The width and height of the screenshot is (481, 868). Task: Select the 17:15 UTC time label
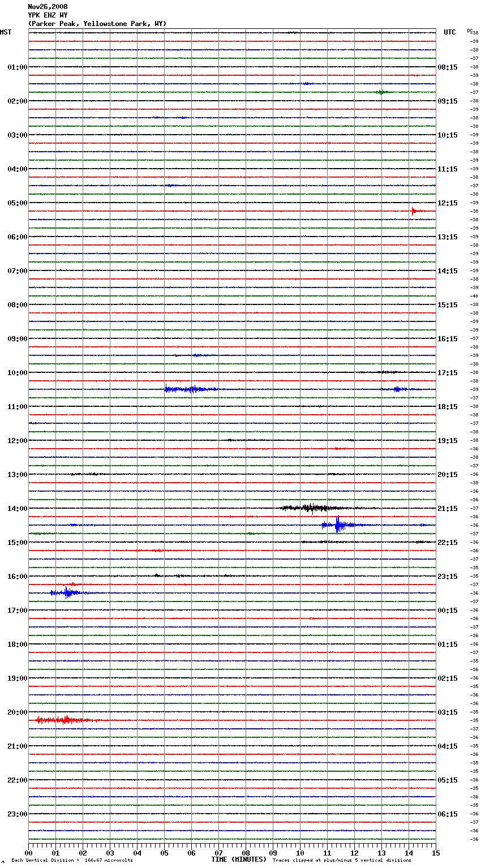pyautogui.click(x=448, y=373)
